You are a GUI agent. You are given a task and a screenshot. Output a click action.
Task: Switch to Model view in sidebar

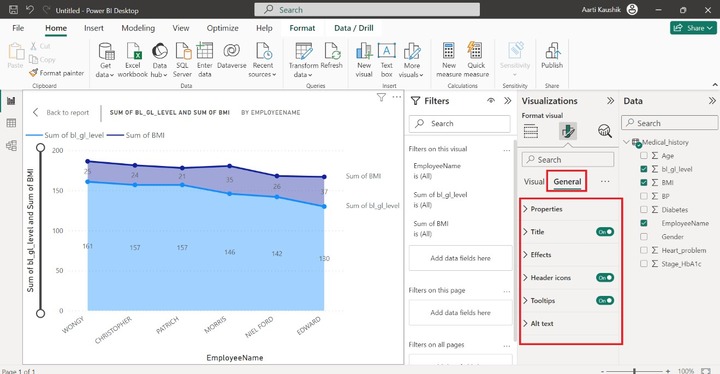click(11, 146)
